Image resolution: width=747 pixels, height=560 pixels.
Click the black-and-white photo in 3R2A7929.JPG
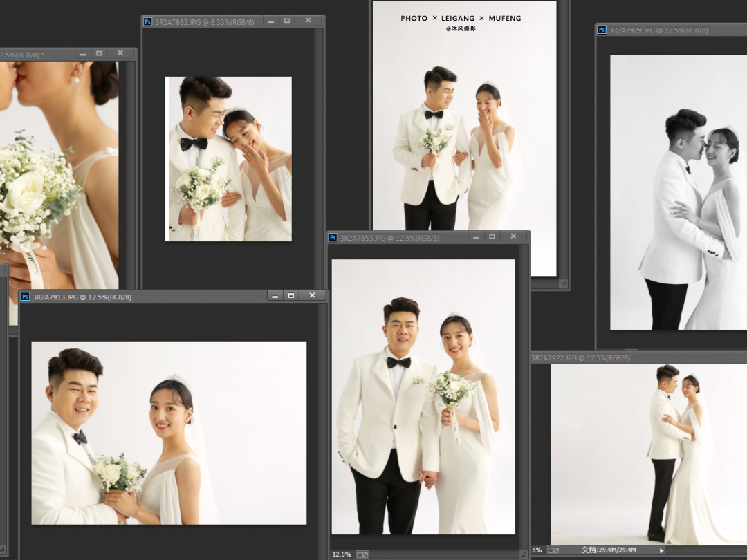pos(679,192)
